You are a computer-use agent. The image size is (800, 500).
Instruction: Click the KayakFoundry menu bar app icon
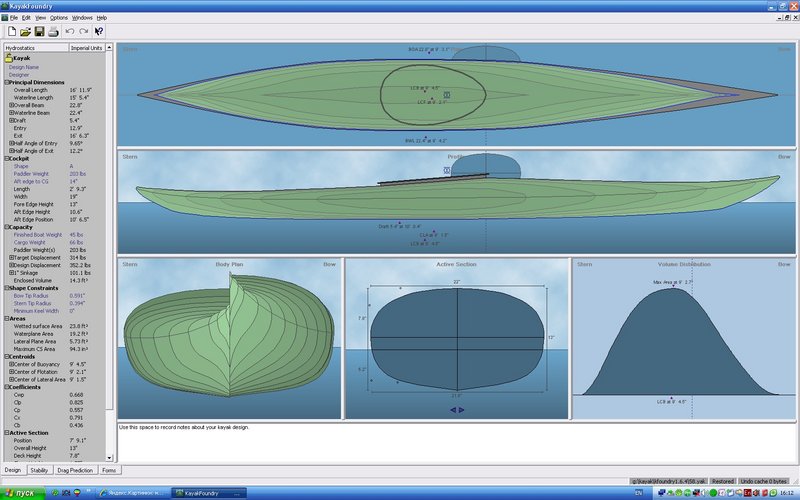pos(5,17)
